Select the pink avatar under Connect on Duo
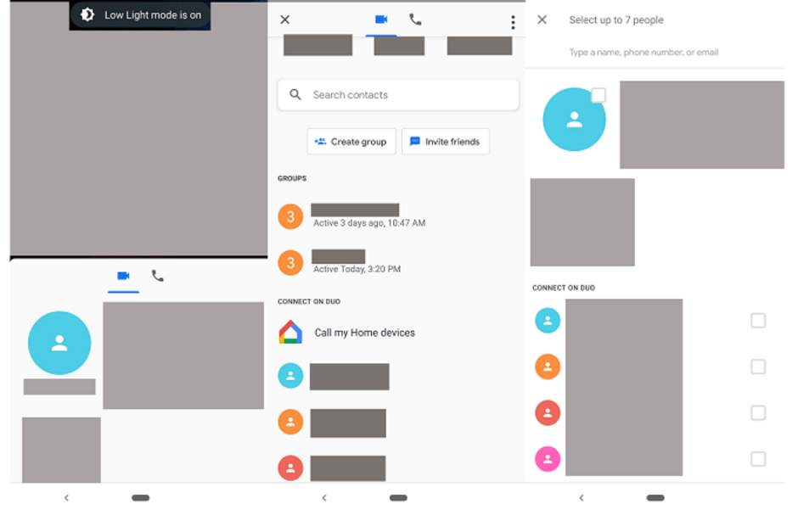This screenshot has width=798, height=532. [548, 459]
